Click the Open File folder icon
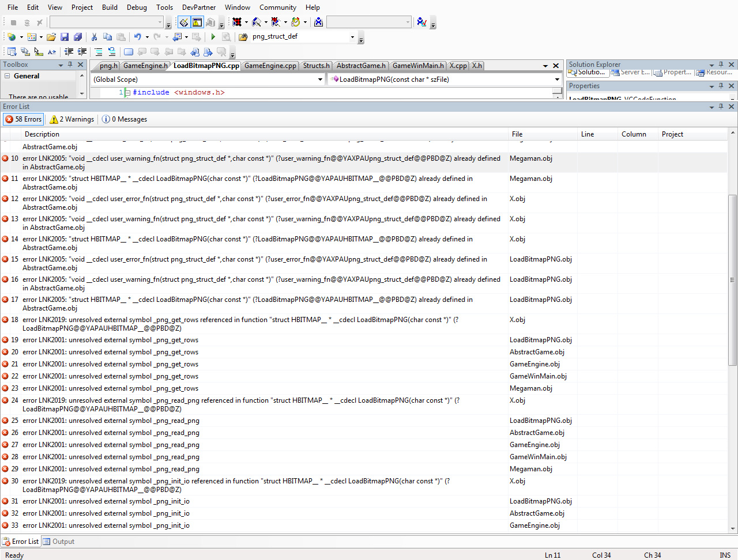 point(51,36)
